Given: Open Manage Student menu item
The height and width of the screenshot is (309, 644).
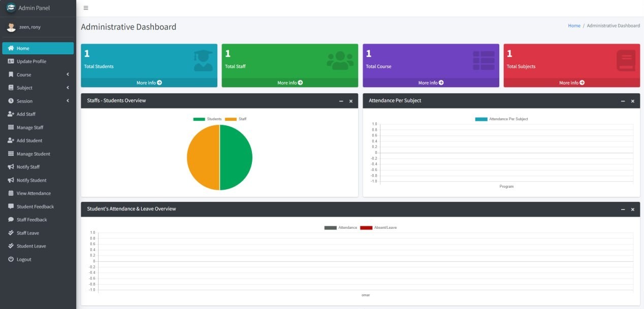Looking at the screenshot, I should [x=38, y=154].
